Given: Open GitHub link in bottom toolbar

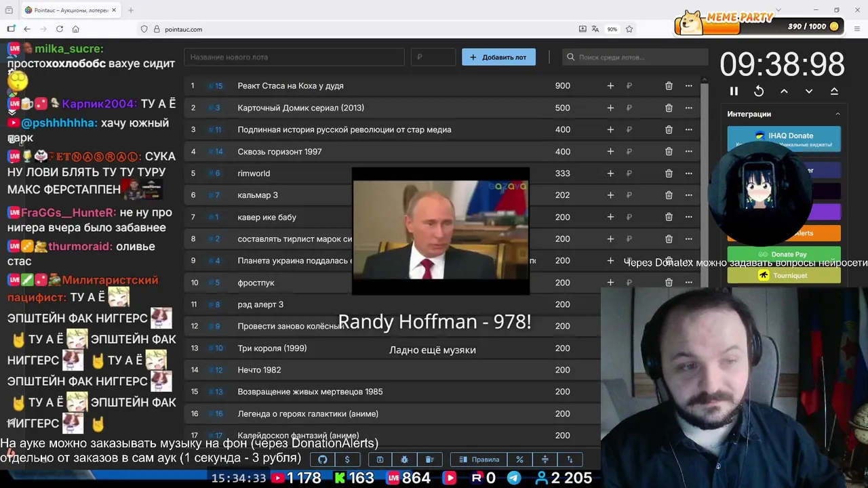Looking at the screenshot, I should pyautogui.click(x=323, y=460).
